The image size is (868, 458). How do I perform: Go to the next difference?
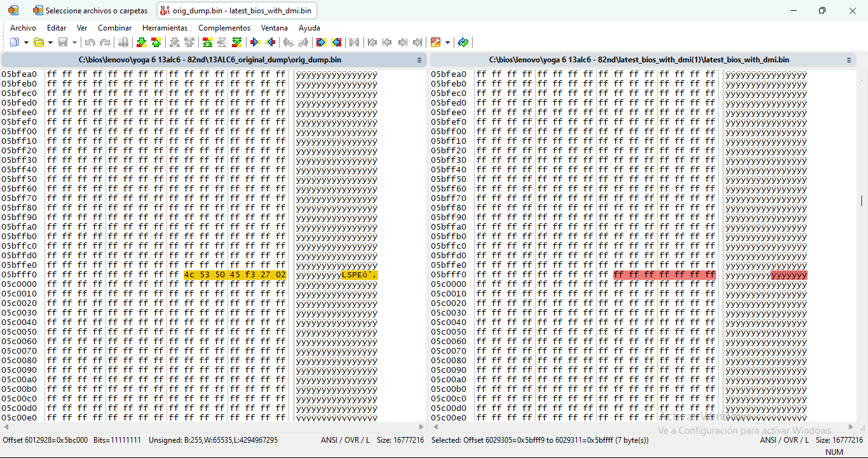(141, 43)
